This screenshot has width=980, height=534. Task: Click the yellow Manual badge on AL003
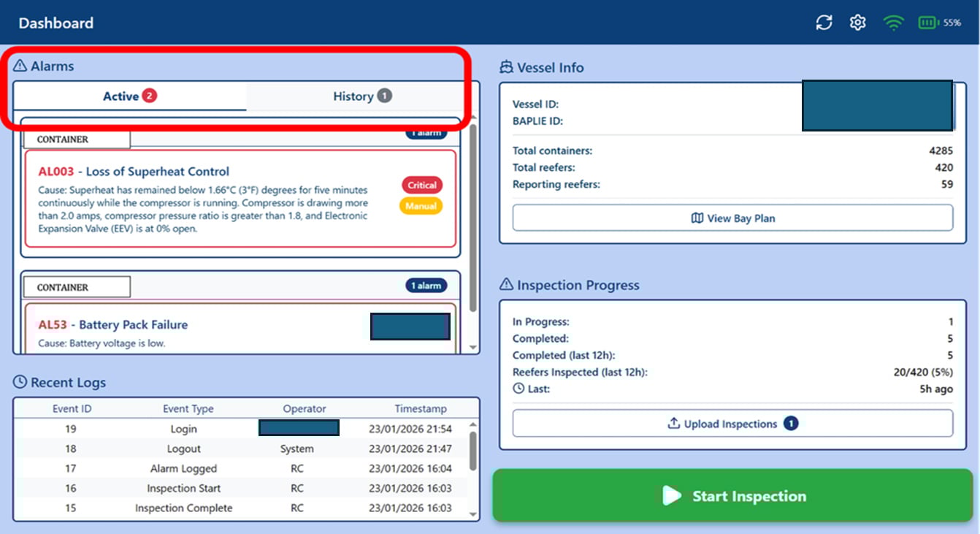coord(421,206)
